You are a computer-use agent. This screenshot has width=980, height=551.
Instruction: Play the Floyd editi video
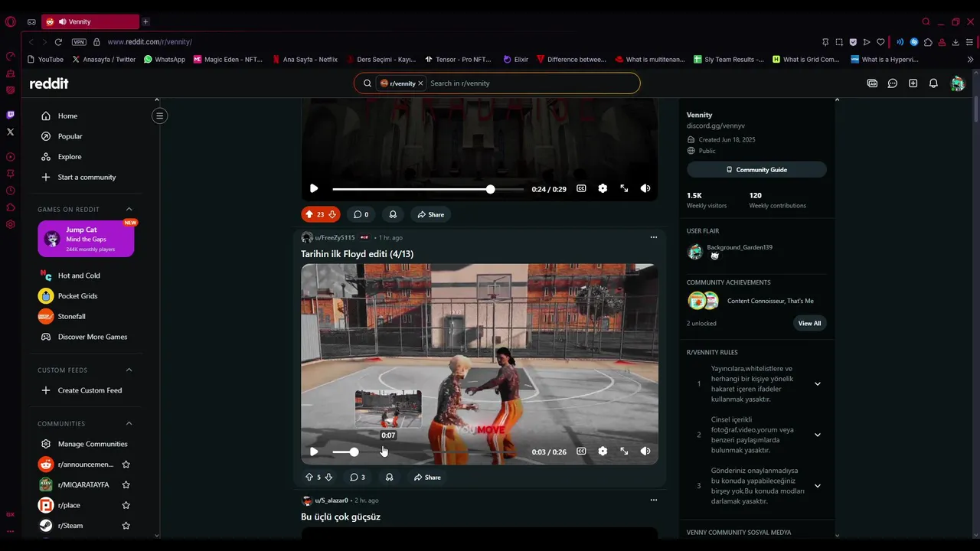click(x=314, y=452)
